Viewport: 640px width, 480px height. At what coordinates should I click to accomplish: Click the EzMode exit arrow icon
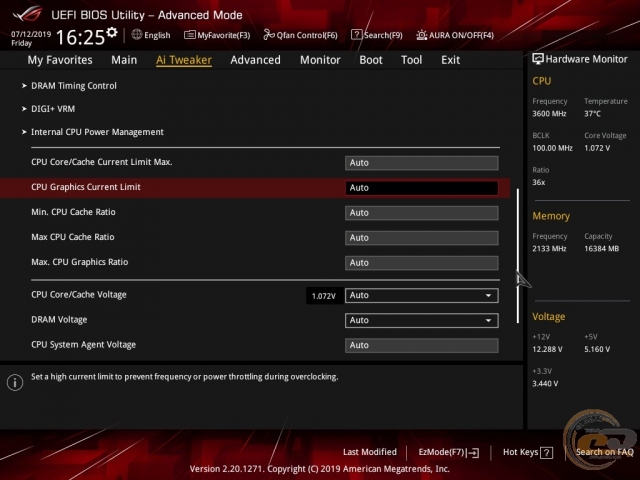473,452
